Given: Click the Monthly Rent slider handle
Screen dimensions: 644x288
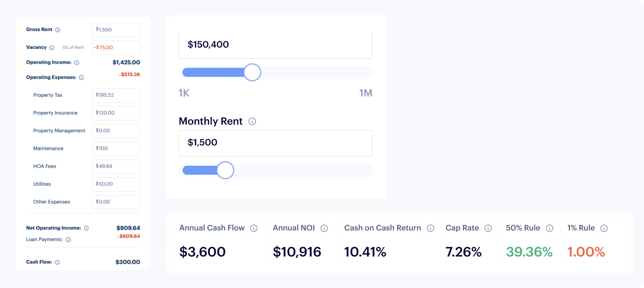Looking at the screenshot, I should (x=226, y=170).
